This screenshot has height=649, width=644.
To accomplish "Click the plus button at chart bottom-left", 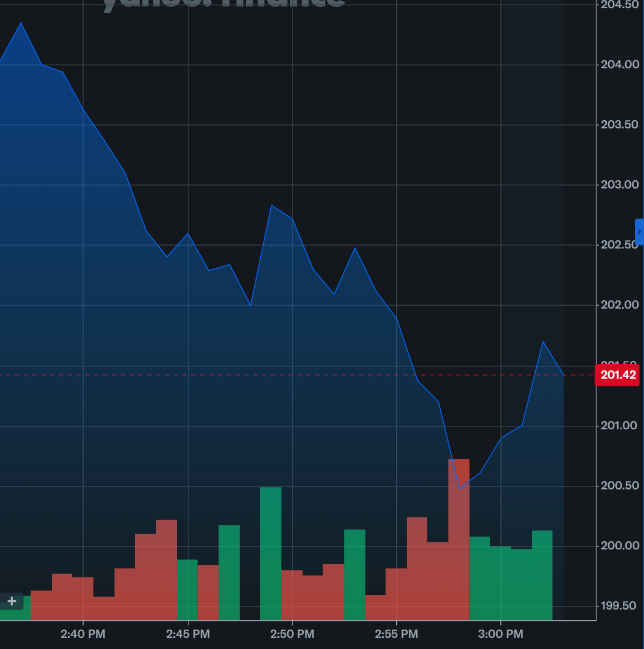I will point(12,601).
